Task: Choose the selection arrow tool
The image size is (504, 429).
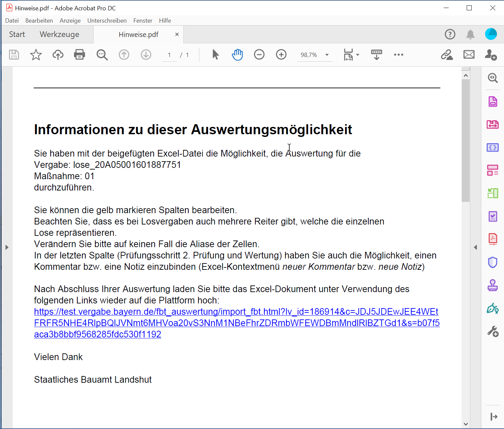Action: pyautogui.click(x=216, y=55)
